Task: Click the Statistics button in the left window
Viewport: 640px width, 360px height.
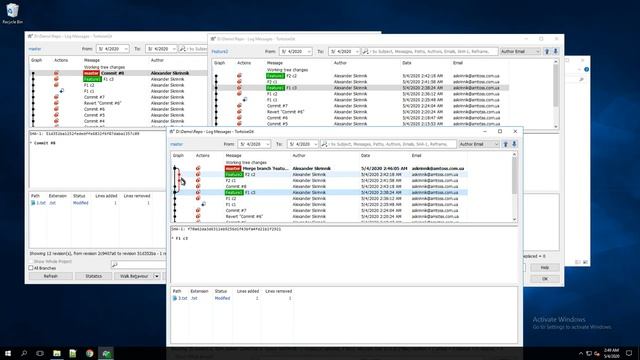Action: pyautogui.click(x=93, y=276)
